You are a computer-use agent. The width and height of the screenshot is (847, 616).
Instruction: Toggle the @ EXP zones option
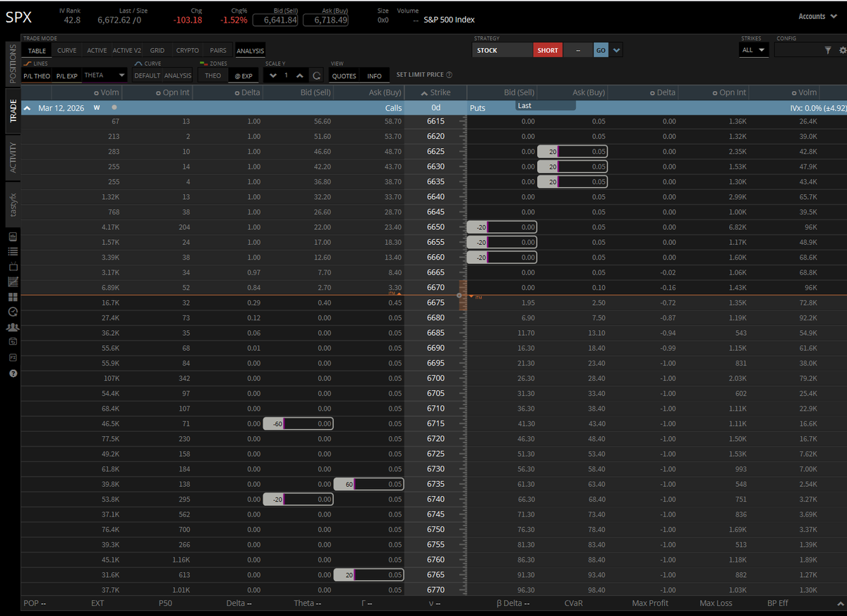coord(244,76)
